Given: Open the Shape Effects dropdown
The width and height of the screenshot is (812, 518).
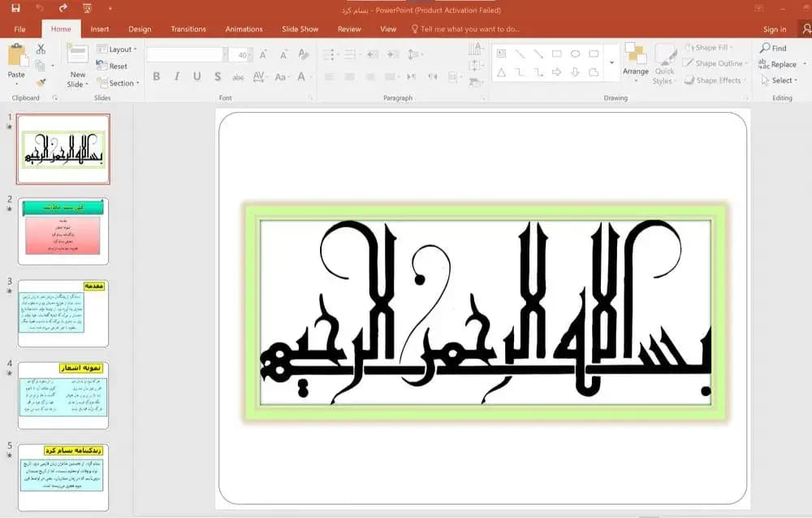Looking at the screenshot, I should 716,80.
